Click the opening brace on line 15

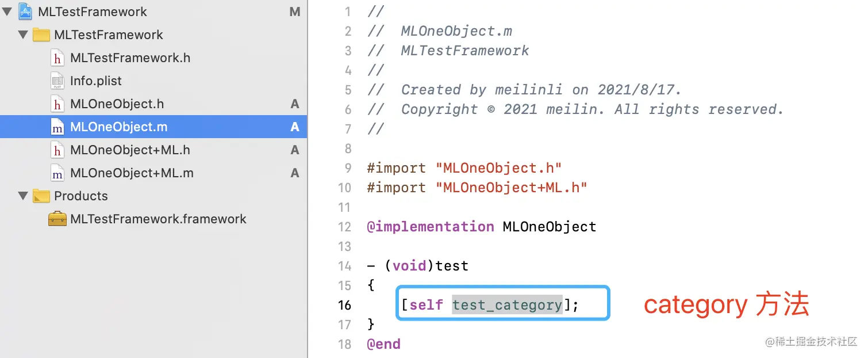point(371,285)
